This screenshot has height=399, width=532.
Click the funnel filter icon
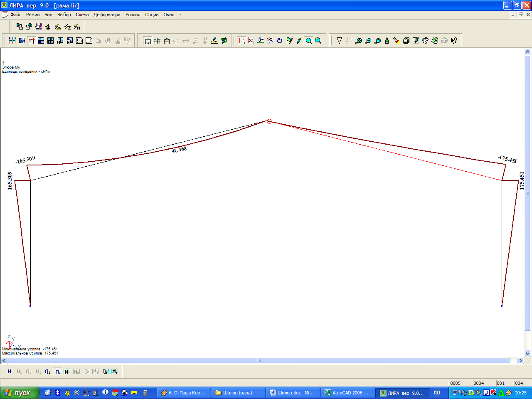[x=339, y=40]
